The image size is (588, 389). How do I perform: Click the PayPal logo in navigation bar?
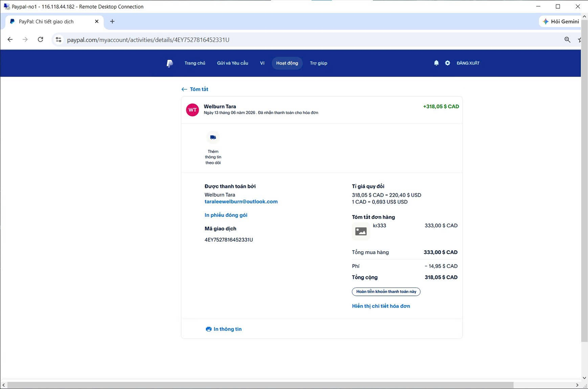pyautogui.click(x=170, y=63)
